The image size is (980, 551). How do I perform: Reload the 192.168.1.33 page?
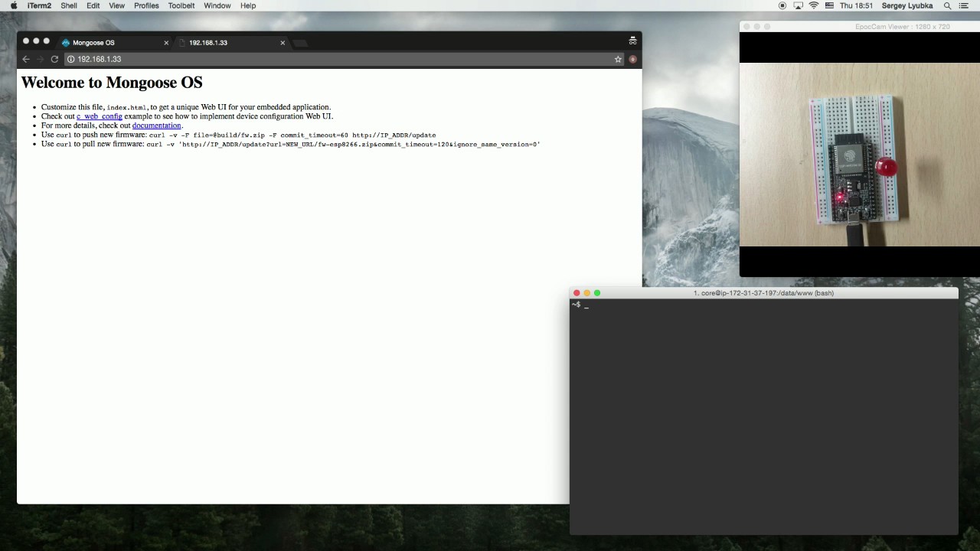click(x=54, y=59)
